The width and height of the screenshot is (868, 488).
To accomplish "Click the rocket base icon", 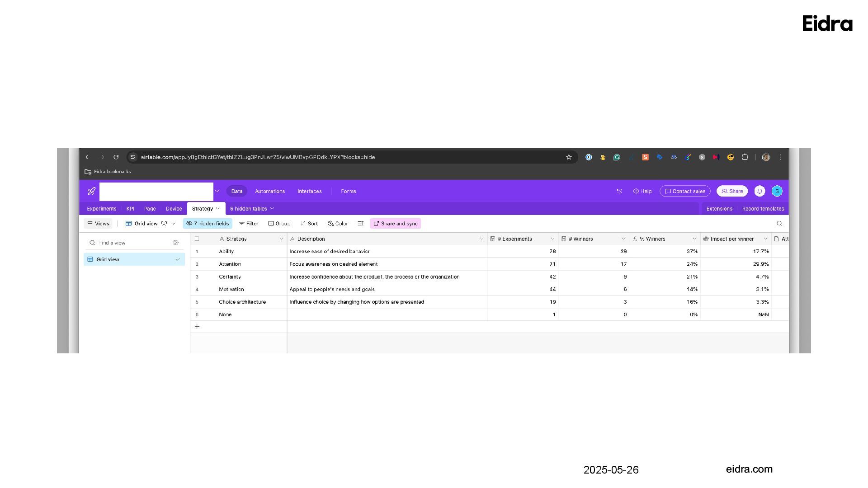I will tap(91, 191).
